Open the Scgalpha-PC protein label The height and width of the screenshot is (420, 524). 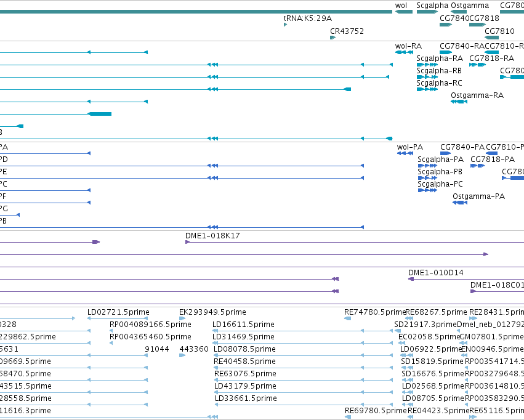coord(440,184)
